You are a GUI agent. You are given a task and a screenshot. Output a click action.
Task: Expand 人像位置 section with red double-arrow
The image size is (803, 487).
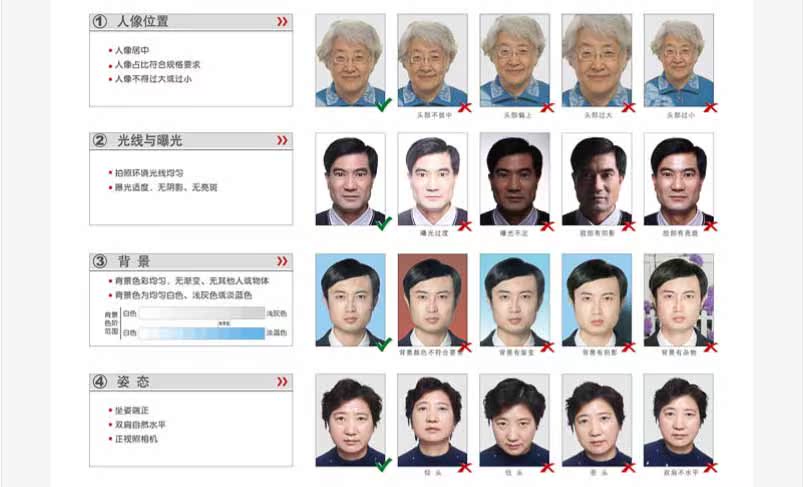(x=282, y=22)
